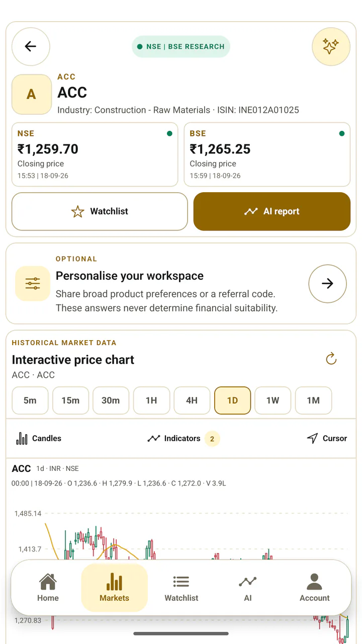Open the AI sparkle assistant icon
This screenshot has width=362, height=644.
coord(331,47)
